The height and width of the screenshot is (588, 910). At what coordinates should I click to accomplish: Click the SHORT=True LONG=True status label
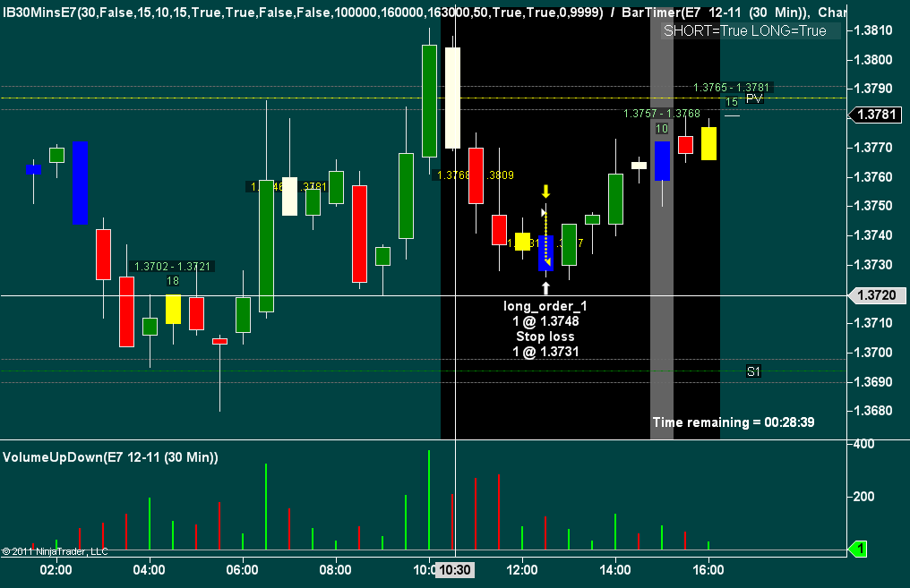click(745, 30)
